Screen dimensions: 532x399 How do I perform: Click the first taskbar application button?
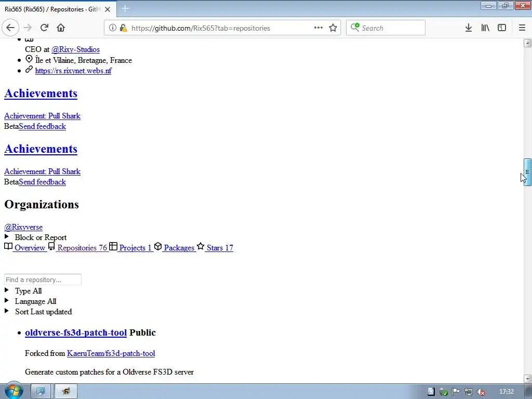tap(41, 392)
